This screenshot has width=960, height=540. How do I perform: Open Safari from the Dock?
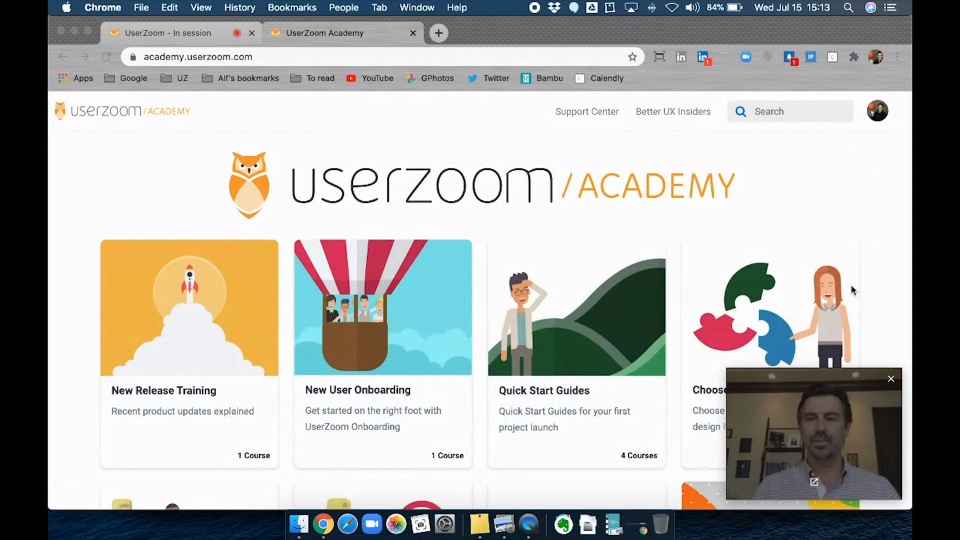coord(347,524)
